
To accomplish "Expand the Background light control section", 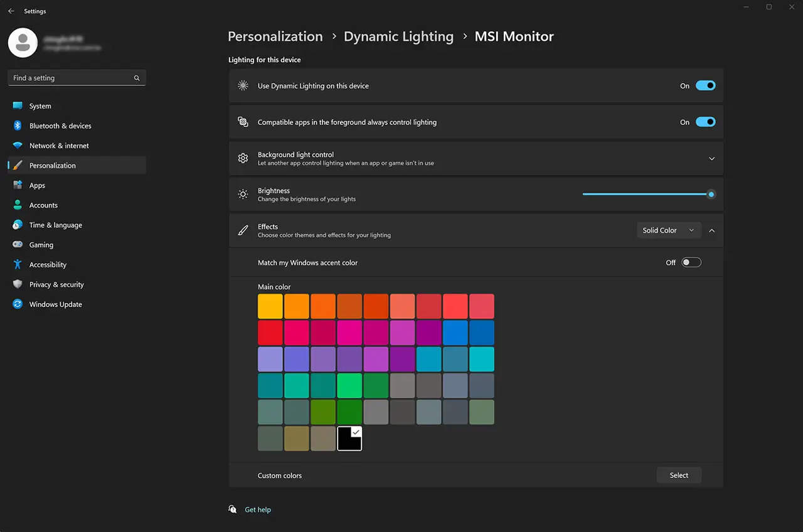I will click(711, 159).
